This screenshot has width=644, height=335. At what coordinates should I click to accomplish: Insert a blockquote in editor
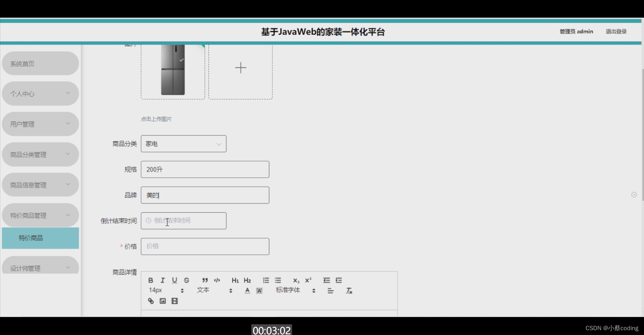click(x=205, y=280)
